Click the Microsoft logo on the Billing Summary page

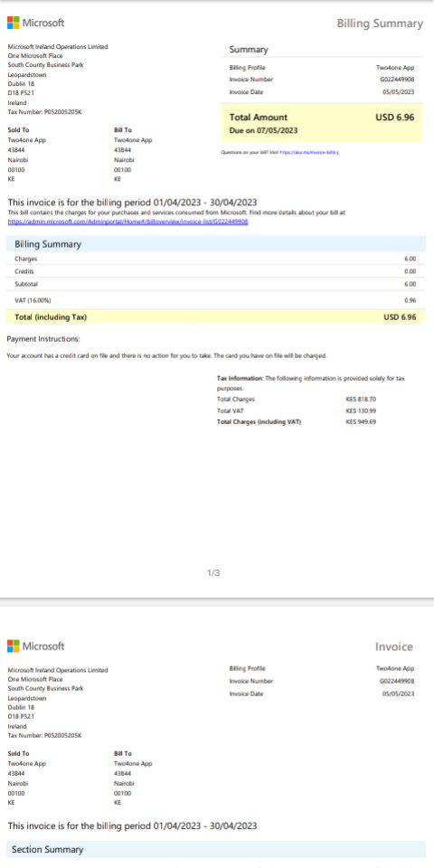pyautogui.click(x=35, y=23)
